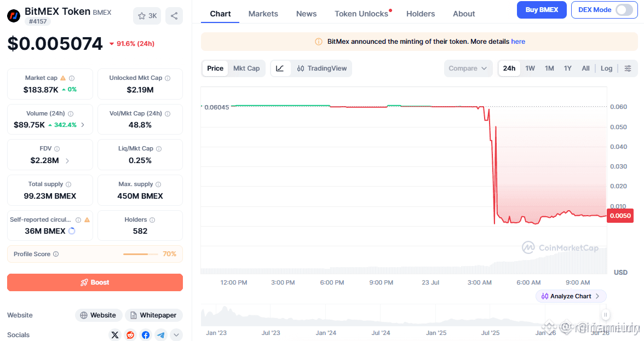The width and height of the screenshot is (644, 341).
Task: Select the 1M time range
Action: coord(550,68)
